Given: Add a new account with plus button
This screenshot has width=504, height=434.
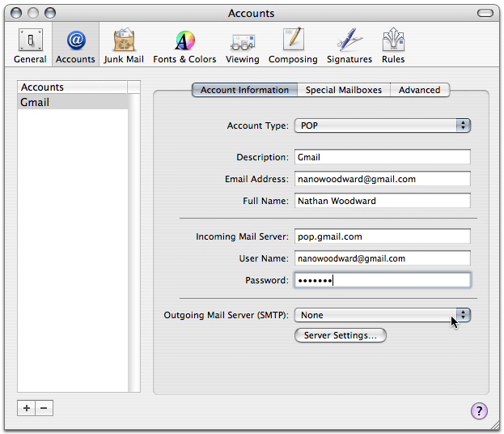Looking at the screenshot, I should coord(27,409).
